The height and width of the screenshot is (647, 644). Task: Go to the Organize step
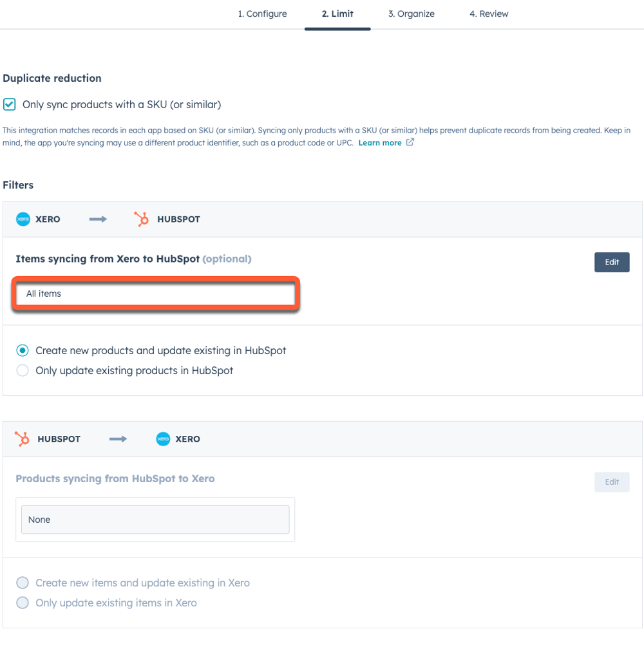coord(411,14)
